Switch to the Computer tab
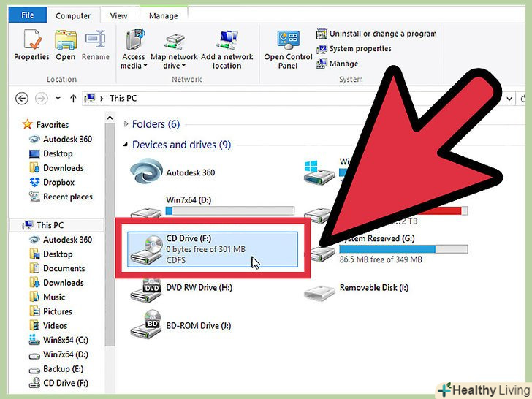This screenshot has width=532, height=399. (73, 15)
